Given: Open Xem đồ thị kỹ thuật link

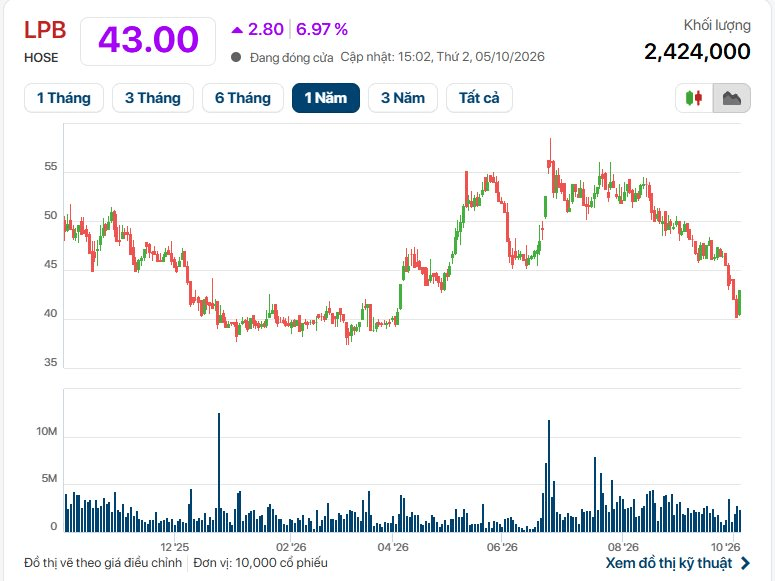Looking at the screenshot, I should (669, 563).
